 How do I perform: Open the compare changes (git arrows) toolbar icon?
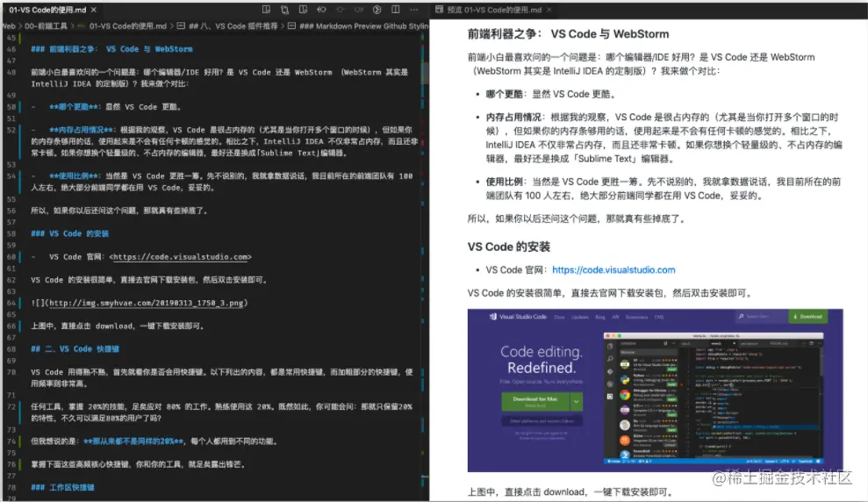click(284, 10)
